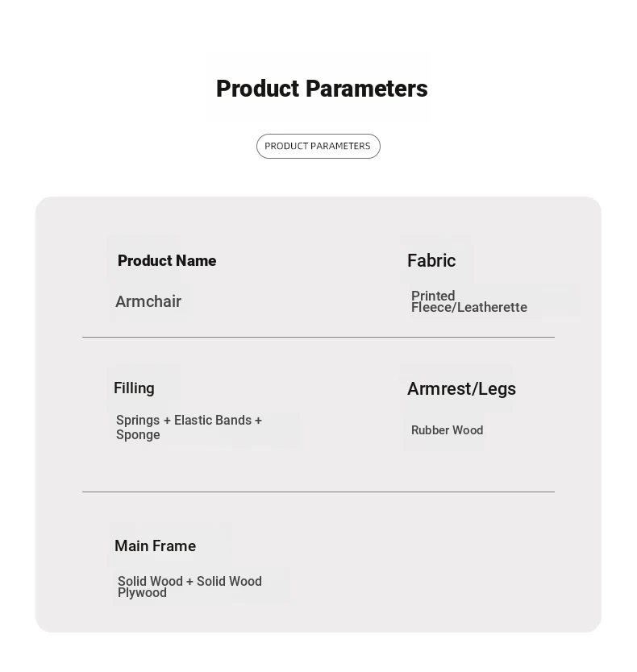637x672 pixels.
Task: Select the Main Frame label
Action: [155, 545]
